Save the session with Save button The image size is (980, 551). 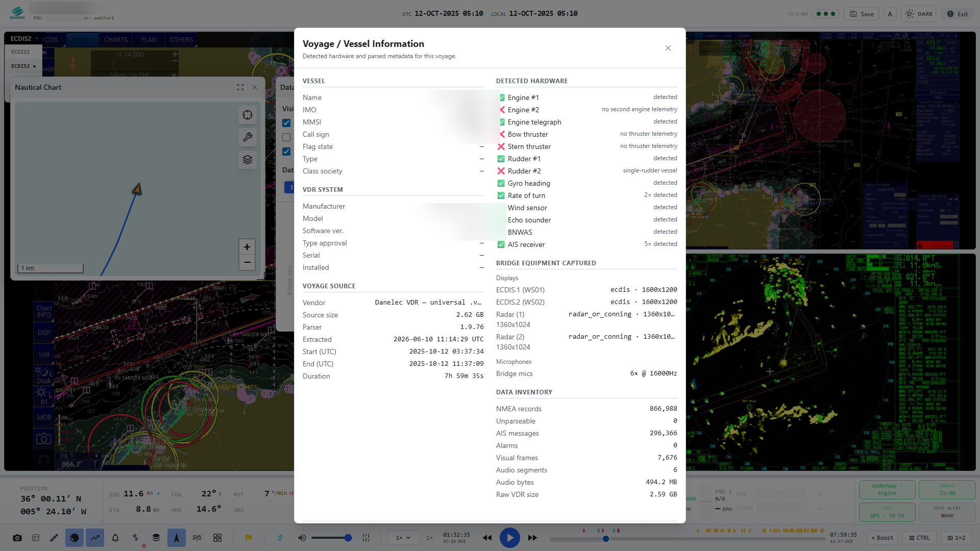click(862, 14)
